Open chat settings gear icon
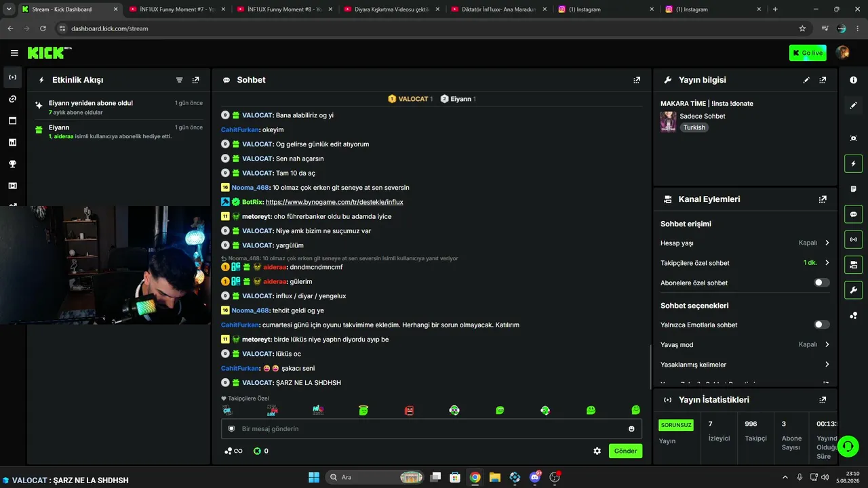 597,451
